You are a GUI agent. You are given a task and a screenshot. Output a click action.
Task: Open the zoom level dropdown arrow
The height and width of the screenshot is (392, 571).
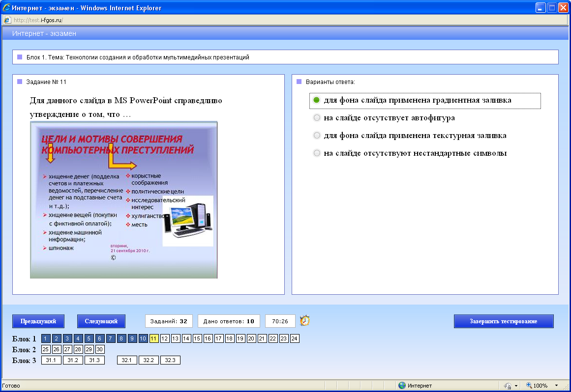(x=556, y=386)
